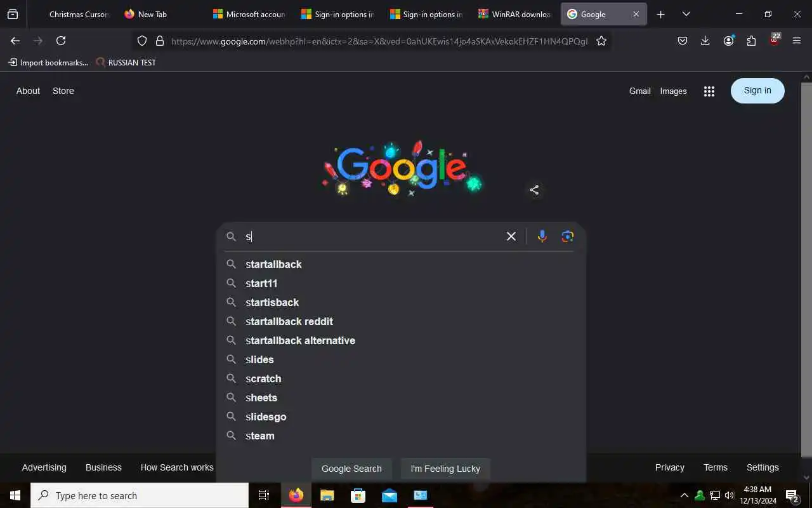Screen dimensions: 812x508
Task: Open the Windows Start menu
Action: 15,495
